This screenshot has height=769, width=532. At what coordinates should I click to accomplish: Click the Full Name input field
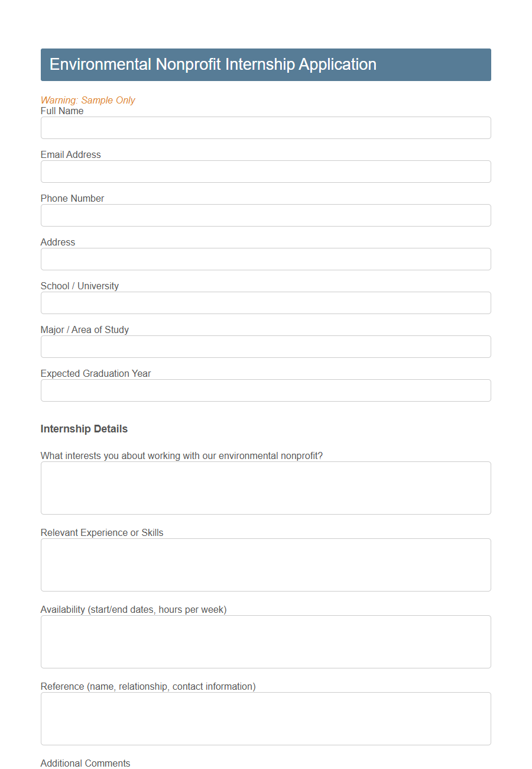(265, 128)
